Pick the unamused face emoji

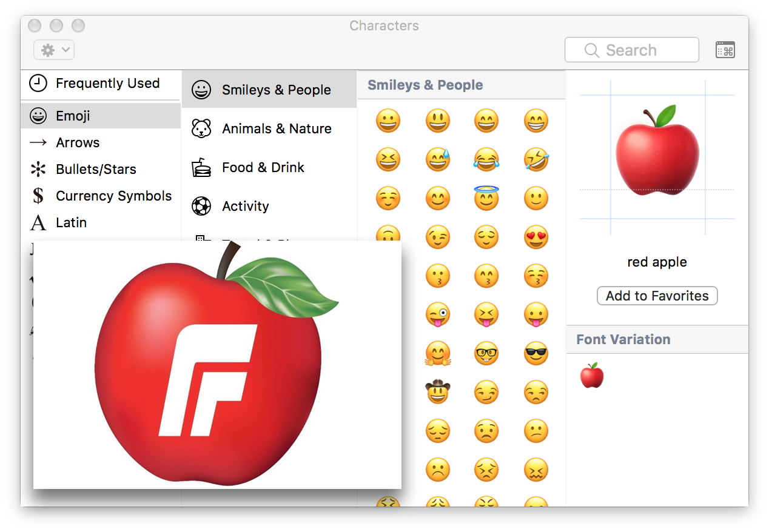[x=536, y=392]
